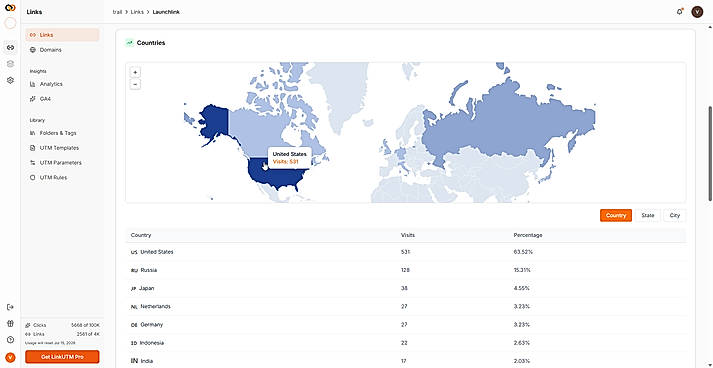Click the 63.52% percentage cell

click(523, 252)
